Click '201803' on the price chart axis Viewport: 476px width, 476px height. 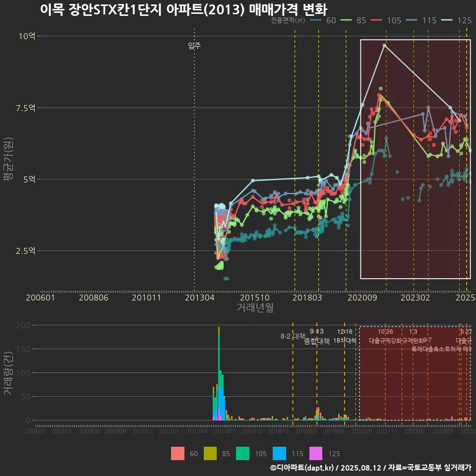(307, 297)
